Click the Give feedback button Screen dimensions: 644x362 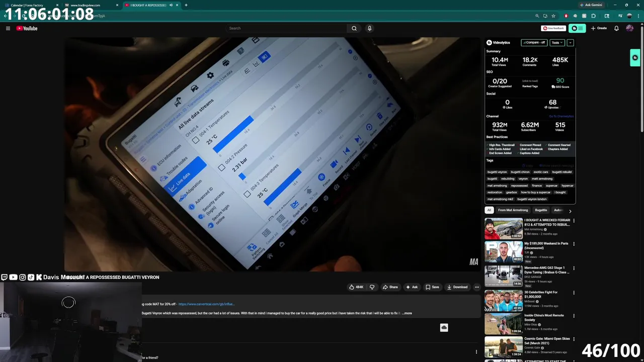[553, 28]
